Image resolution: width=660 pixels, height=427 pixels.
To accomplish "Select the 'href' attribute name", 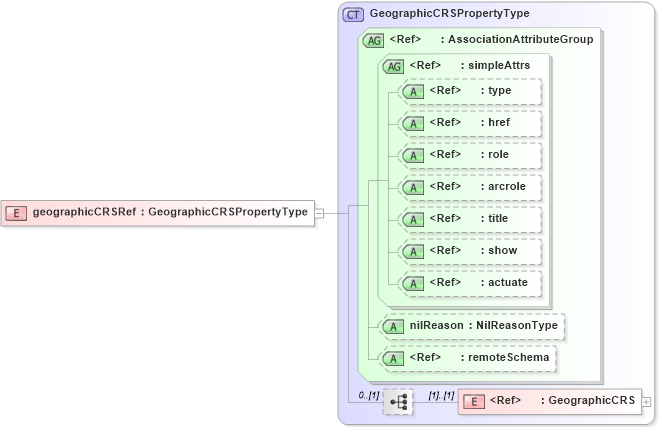I will (499, 122).
